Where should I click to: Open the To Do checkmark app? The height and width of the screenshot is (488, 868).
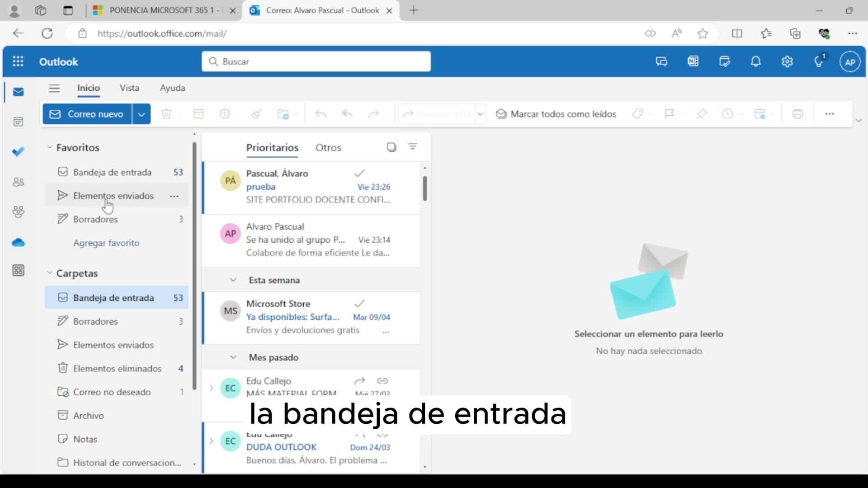click(x=18, y=152)
